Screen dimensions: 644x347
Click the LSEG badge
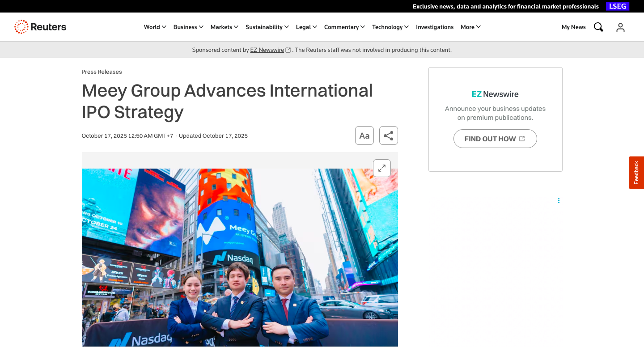click(x=618, y=6)
